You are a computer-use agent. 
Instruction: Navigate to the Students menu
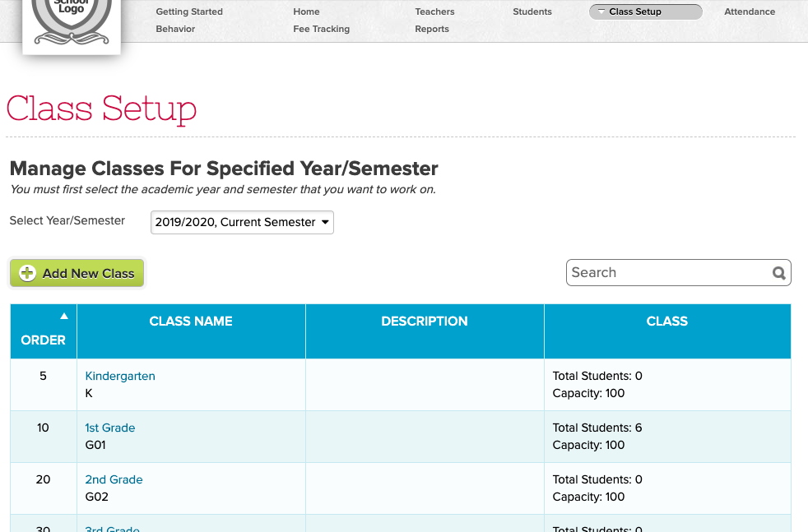[532, 12]
